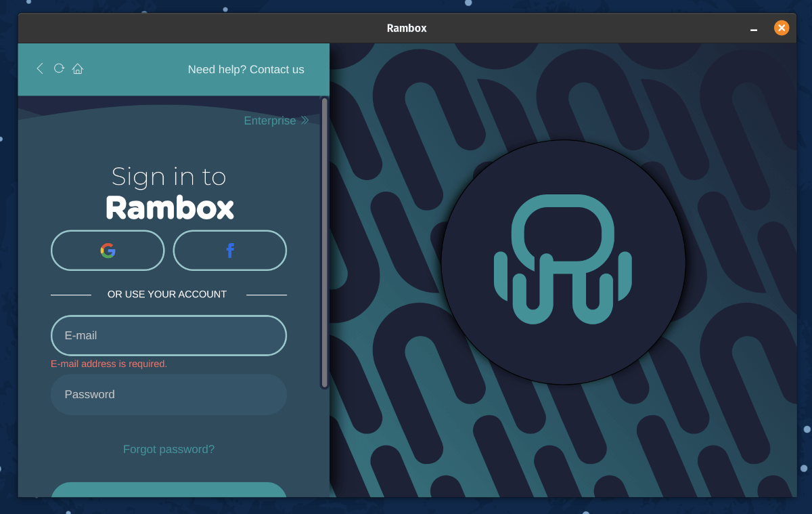Click the back arrow icon
The image size is (812, 514).
pyautogui.click(x=40, y=68)
